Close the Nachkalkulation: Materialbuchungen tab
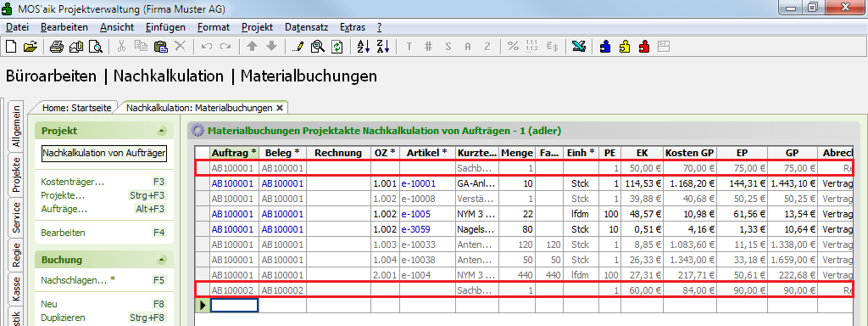 (280, 108)
